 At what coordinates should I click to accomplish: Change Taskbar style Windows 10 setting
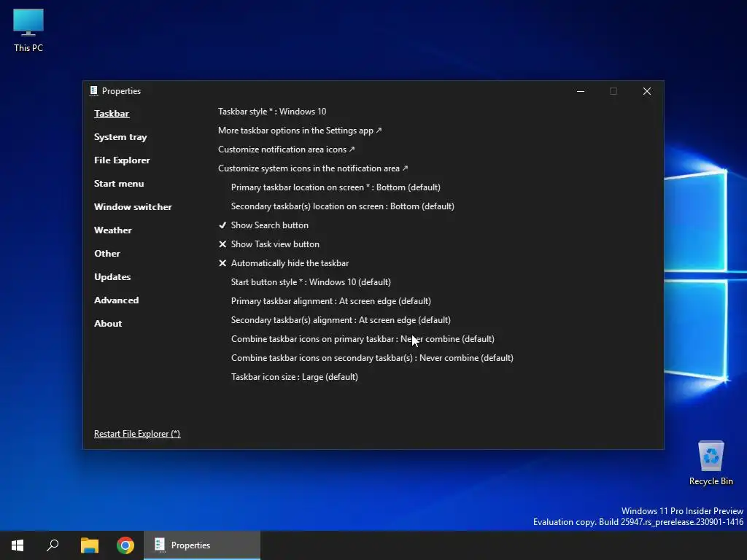click(x=272, y=112)
